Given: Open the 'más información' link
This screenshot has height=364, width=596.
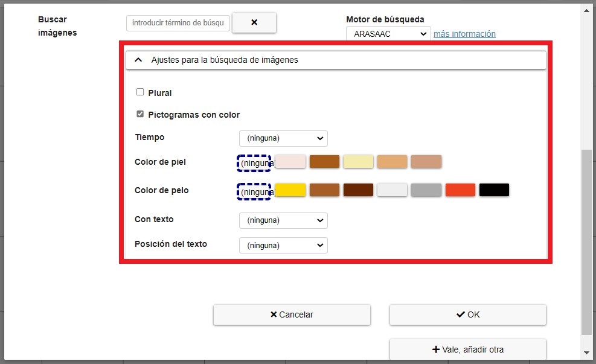Looking at the screenshot, I should [x=464, y=34].
